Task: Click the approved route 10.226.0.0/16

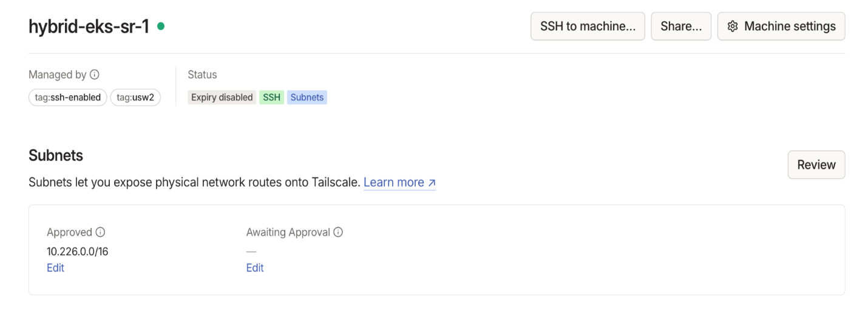Action: pos(77,251)
